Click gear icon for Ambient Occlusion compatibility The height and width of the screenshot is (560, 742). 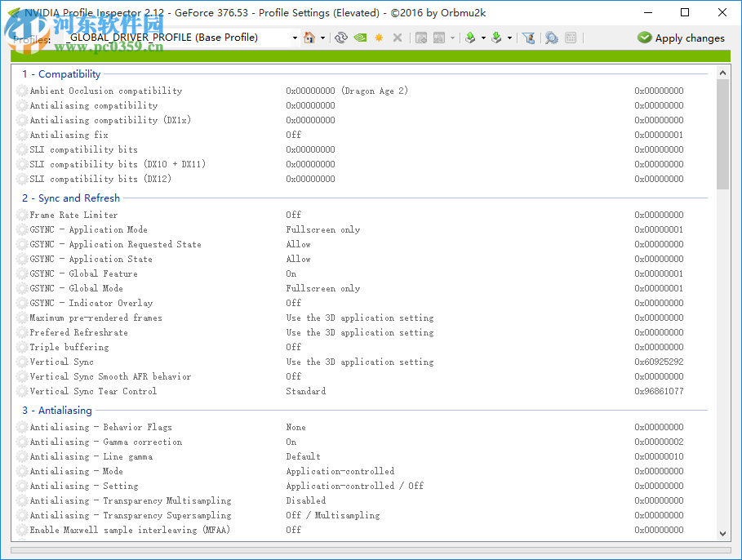click(x=22, y=91)
